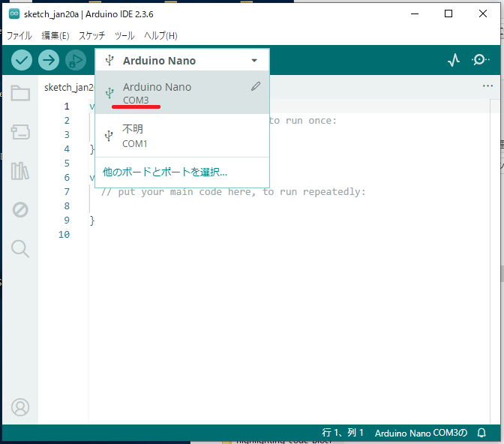Open the Search magnifier in the sidebar
This screenshot has width=504, height=444.
20,248
